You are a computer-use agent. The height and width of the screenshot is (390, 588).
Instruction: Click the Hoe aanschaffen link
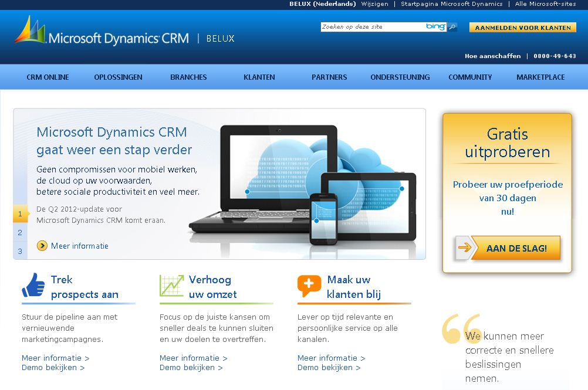493,56
